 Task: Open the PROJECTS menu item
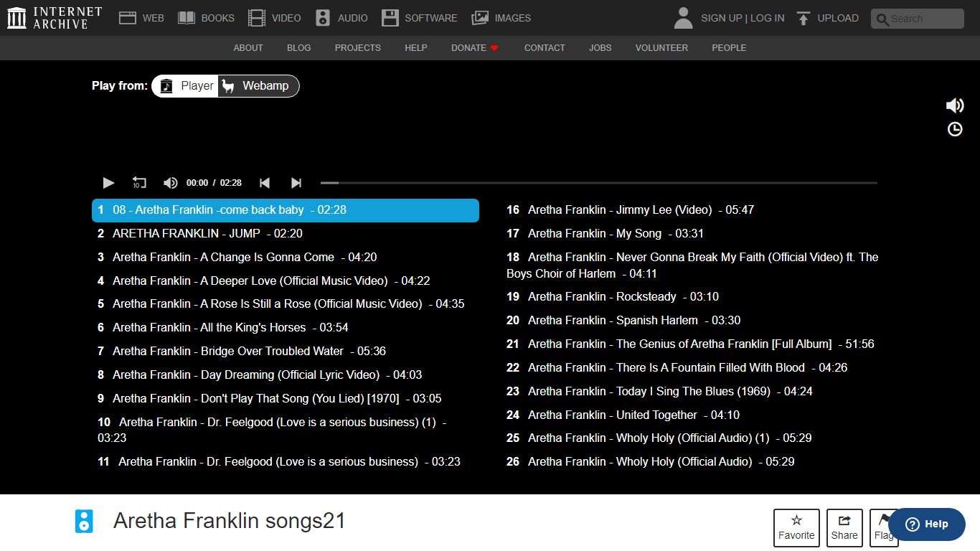(x=358, y=48)
